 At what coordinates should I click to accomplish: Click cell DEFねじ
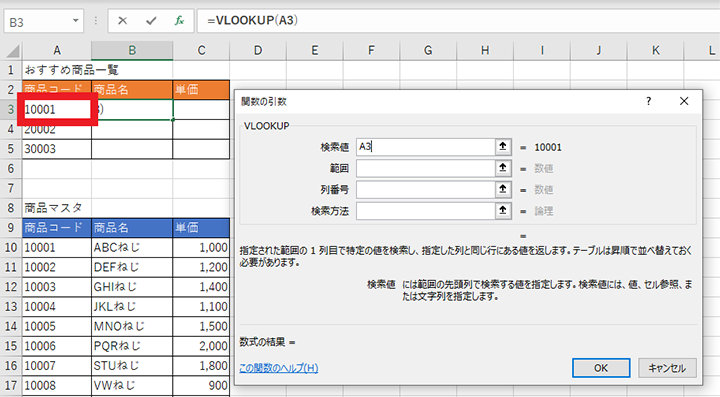(x=132, y=267)
